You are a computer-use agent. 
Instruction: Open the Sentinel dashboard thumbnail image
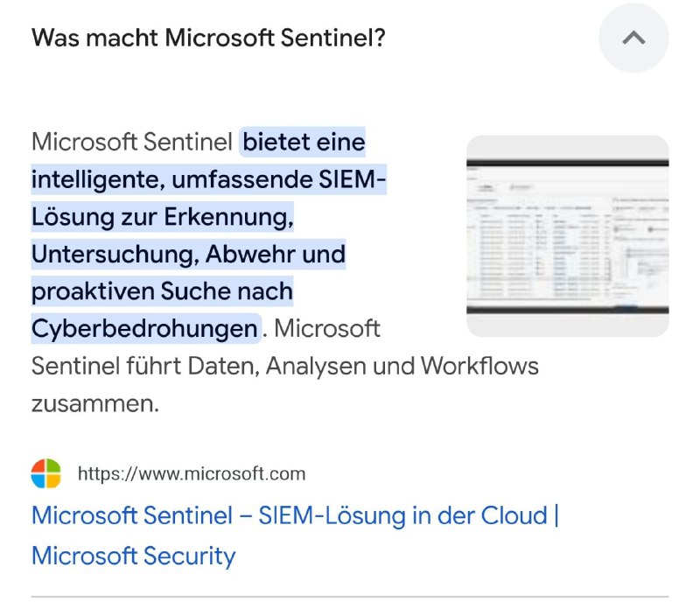pyautogui.click(x=567, y=235)
